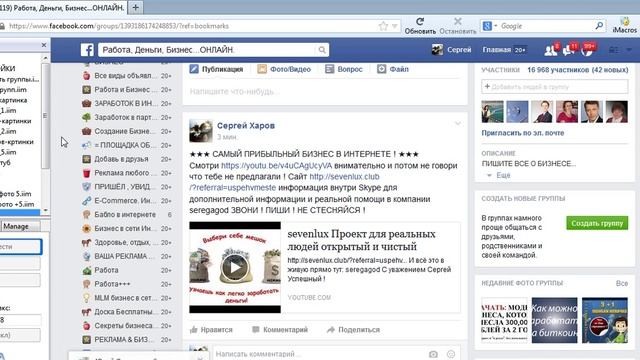Click Все link for recent group photos

pos(622,283)
